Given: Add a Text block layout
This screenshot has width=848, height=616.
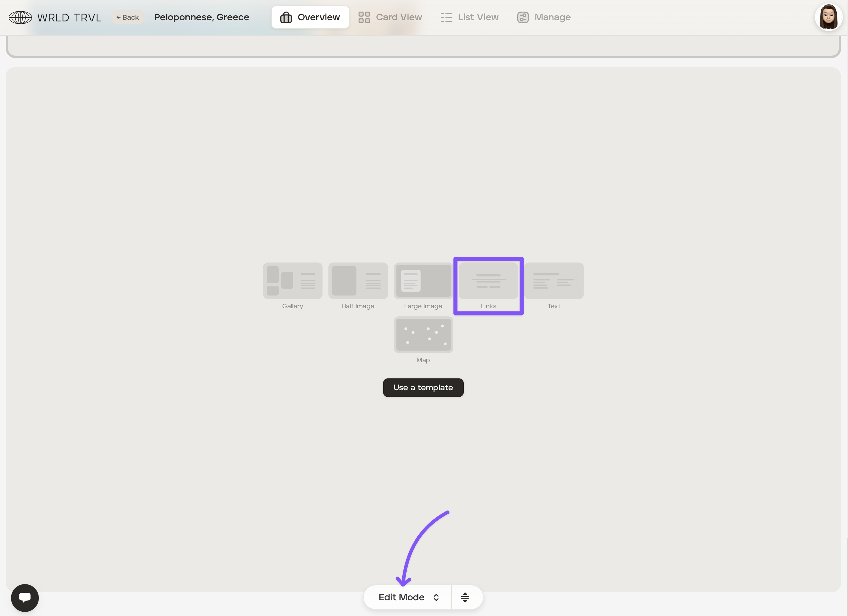Looking at the screenshot, I should pyautogui.click(x=554, y=280).
